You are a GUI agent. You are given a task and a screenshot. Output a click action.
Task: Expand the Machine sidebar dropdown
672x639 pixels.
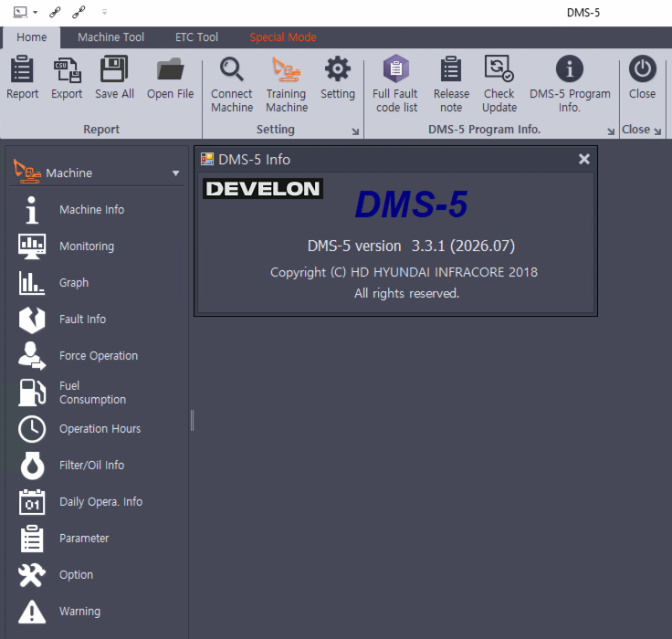(x=175, y=173)
